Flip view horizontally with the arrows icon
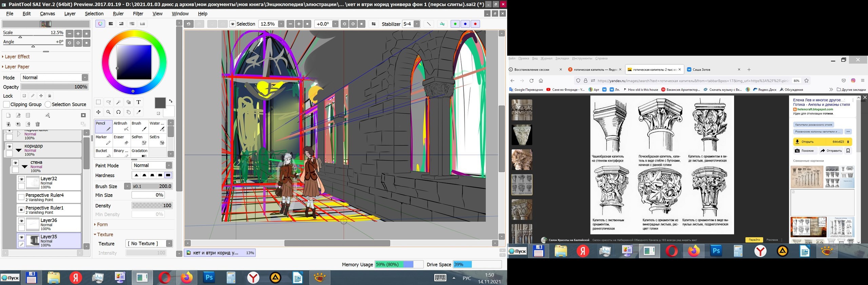This screenshot has width=868, height=285. pyautogui.click(x=374, y=24)
